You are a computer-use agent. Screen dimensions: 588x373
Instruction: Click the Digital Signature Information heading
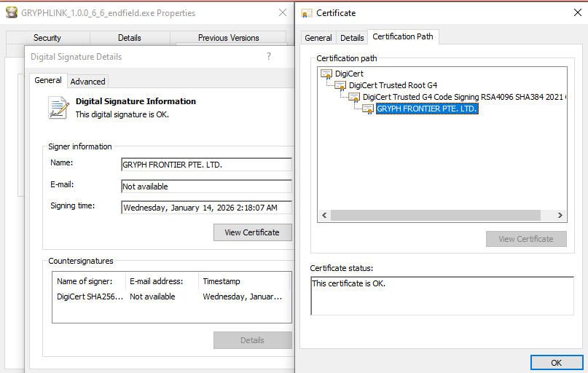point(136,101)
